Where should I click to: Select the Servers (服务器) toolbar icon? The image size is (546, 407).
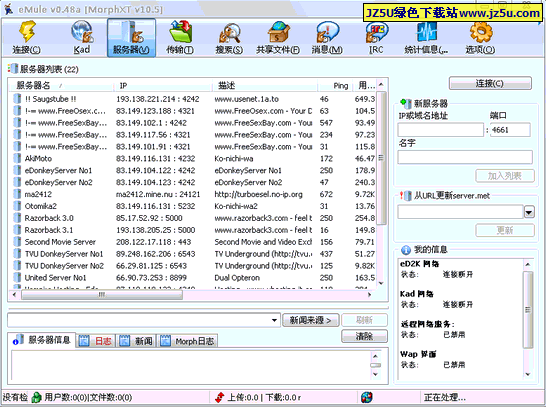(x=131, y=38)
